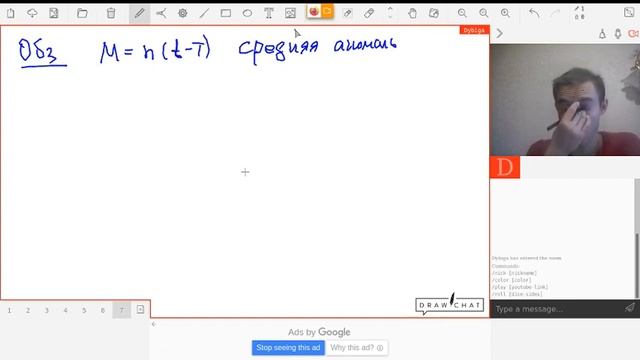
Task: Open the red stroke color picker
Action: 314,11
